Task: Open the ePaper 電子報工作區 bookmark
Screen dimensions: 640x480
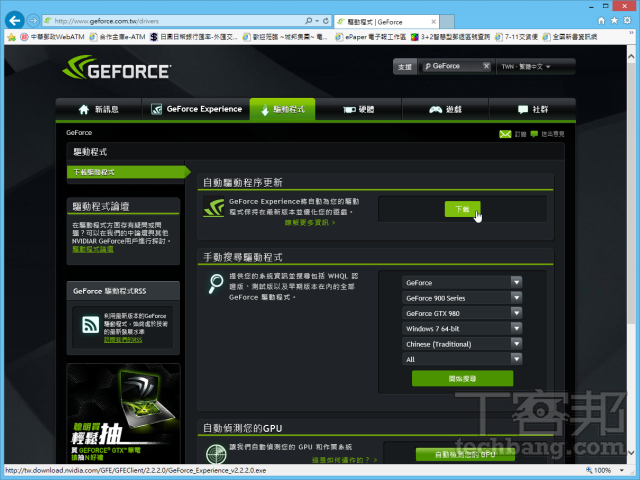Action: [370, 37]
